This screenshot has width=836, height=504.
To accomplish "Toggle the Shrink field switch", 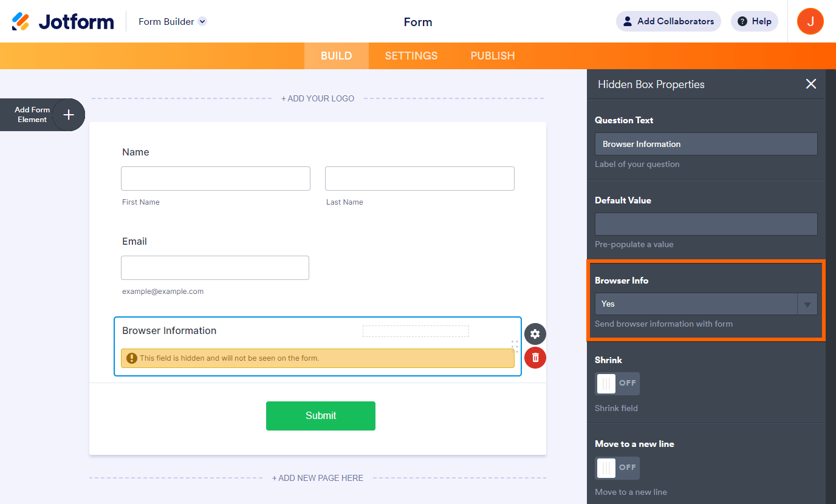I will (617, 384).
